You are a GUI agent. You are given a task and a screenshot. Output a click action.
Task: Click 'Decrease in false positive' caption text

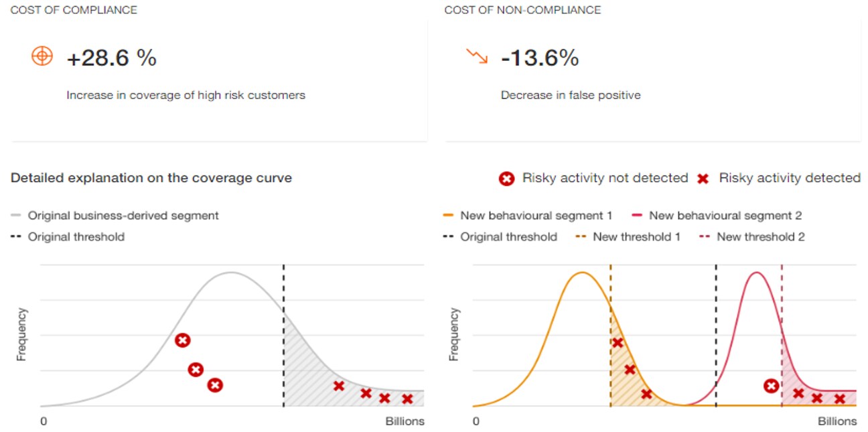click(571, 95)
